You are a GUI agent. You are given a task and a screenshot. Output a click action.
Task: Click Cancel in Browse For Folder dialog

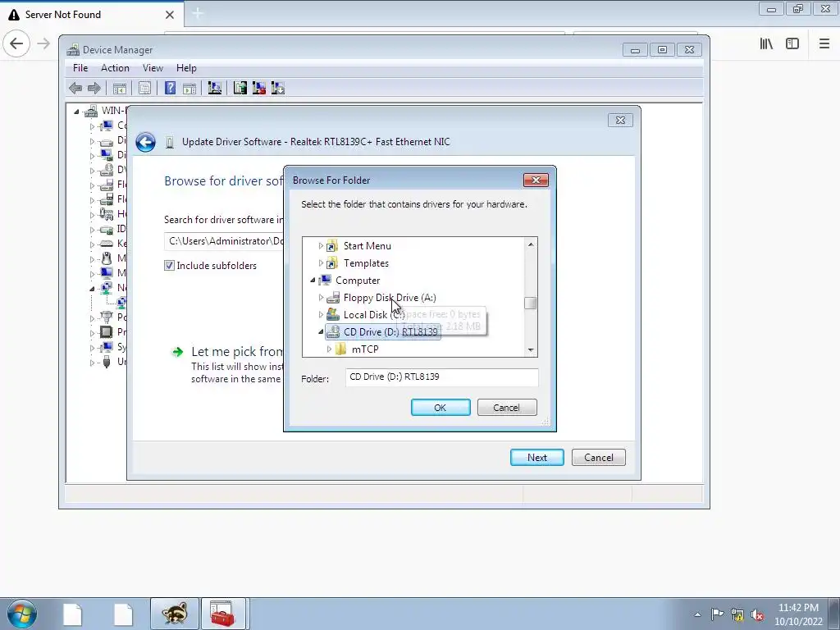(x=507, y=408)
